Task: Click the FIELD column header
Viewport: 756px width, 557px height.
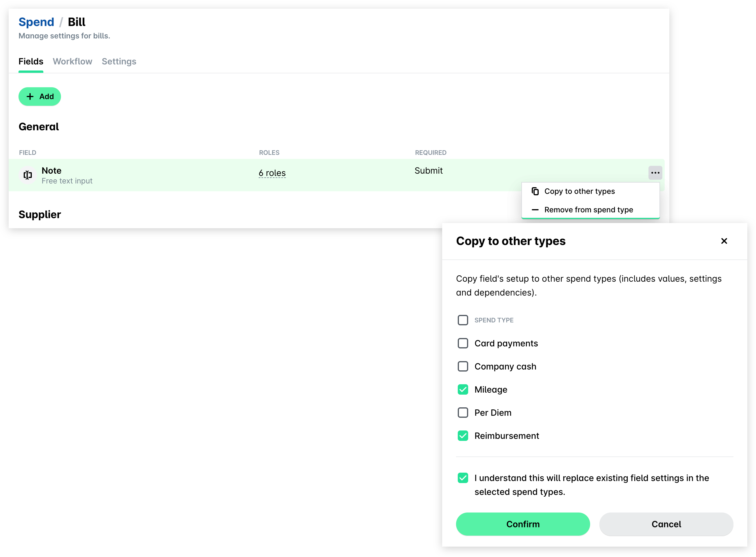Action: [27, 153]
